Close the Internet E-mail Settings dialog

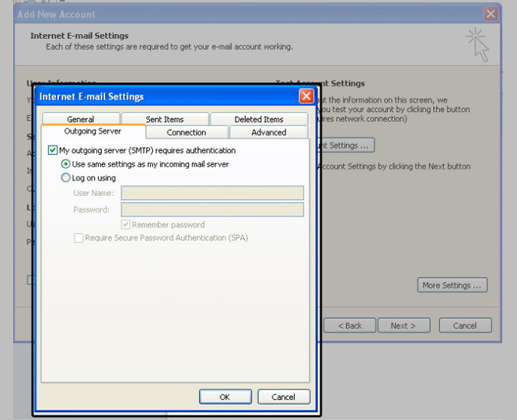point(306,96)
